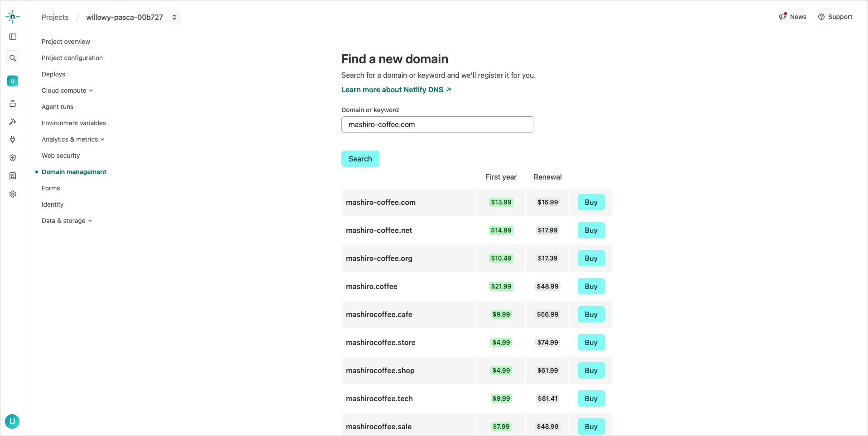Click mashiro.coffee result name
The image size is (868, 436).
click(372, 286)
